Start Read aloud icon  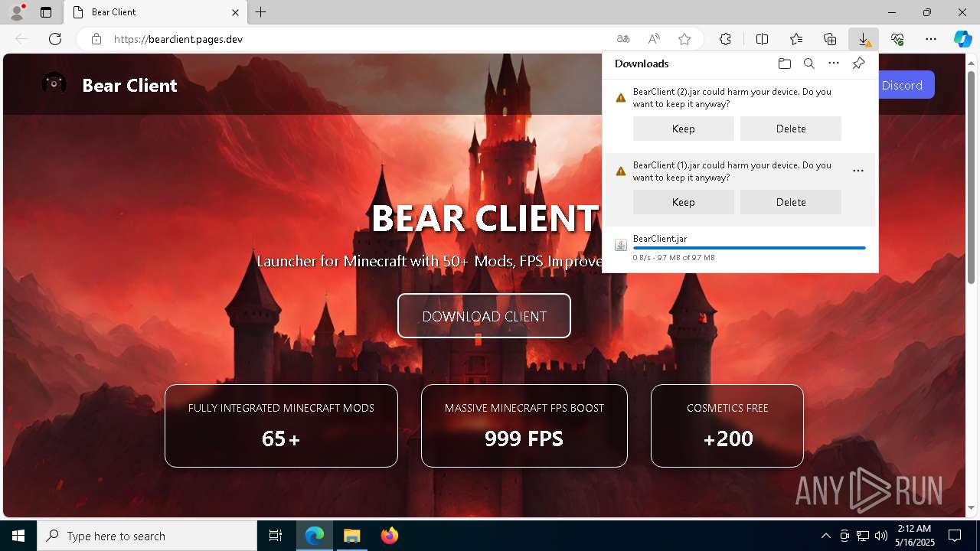[x=654, y=39]
